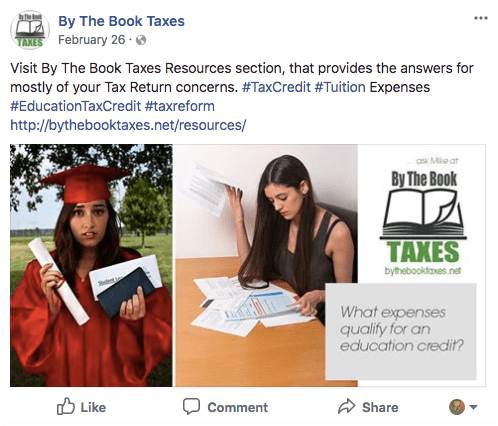Image resolution: width=498 pixels, height=426 pixels.
Task: Like this post
Action: 81,407
